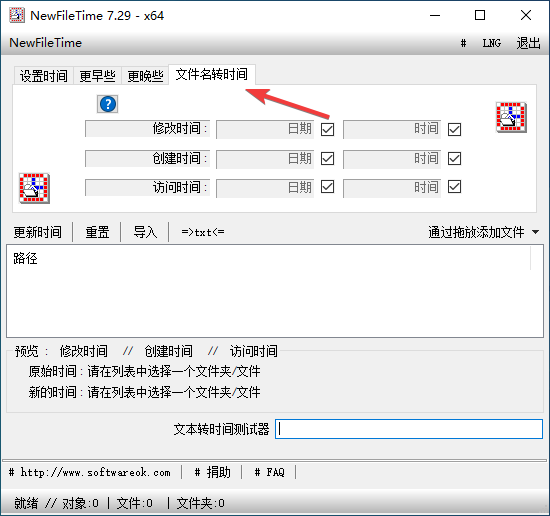Toggle the 创建时间 date checkbox

coord(327,159)
